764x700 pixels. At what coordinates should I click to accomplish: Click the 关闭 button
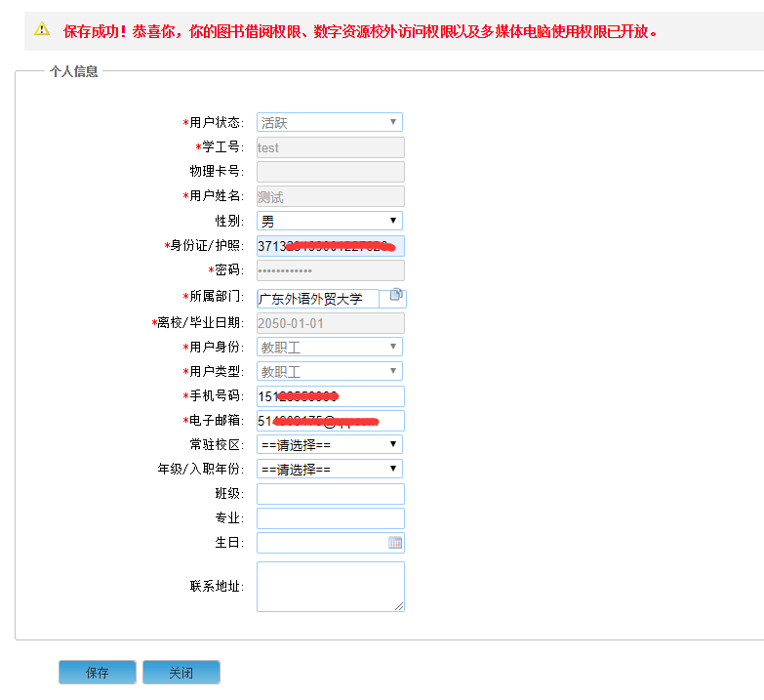pos(181,673)
